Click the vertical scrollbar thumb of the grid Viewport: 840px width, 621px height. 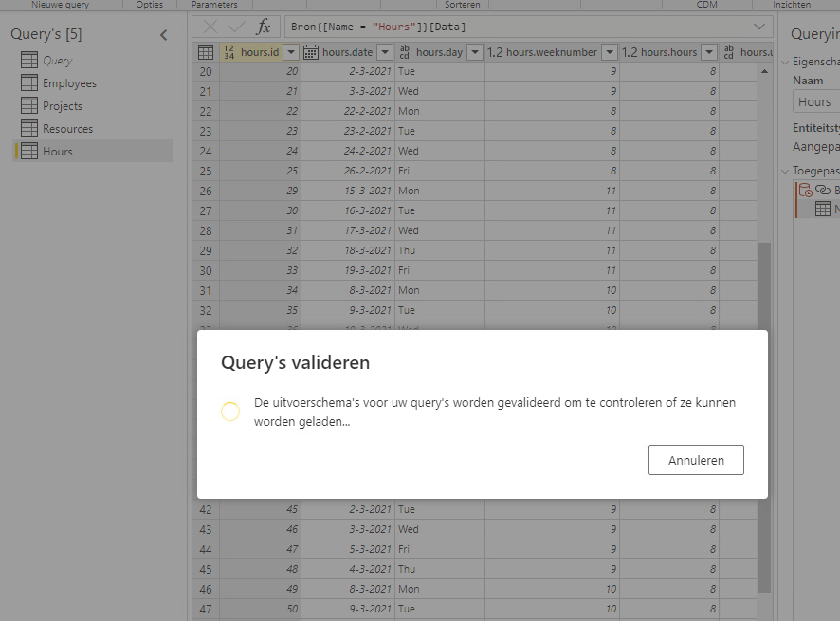(x=764, y=418)
